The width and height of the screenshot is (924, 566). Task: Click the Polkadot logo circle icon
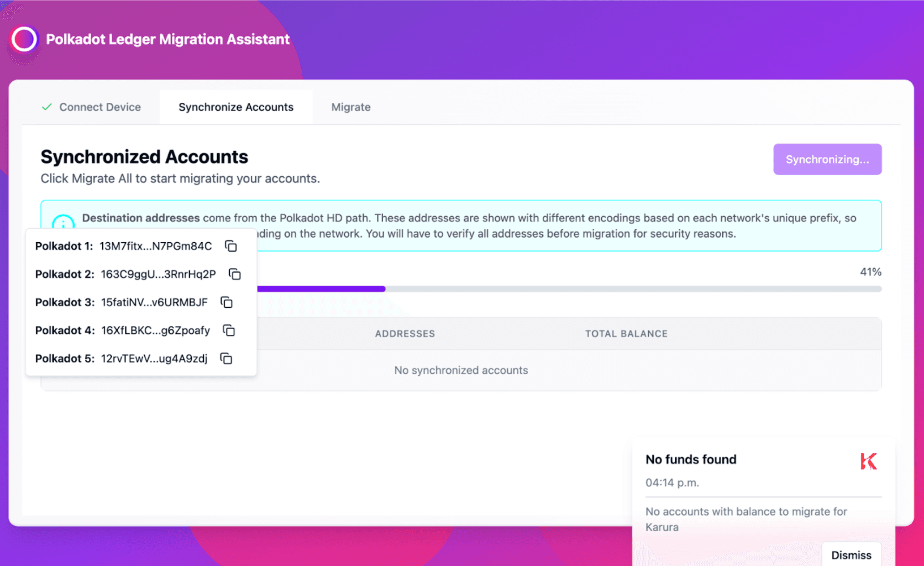coord(24,39)
